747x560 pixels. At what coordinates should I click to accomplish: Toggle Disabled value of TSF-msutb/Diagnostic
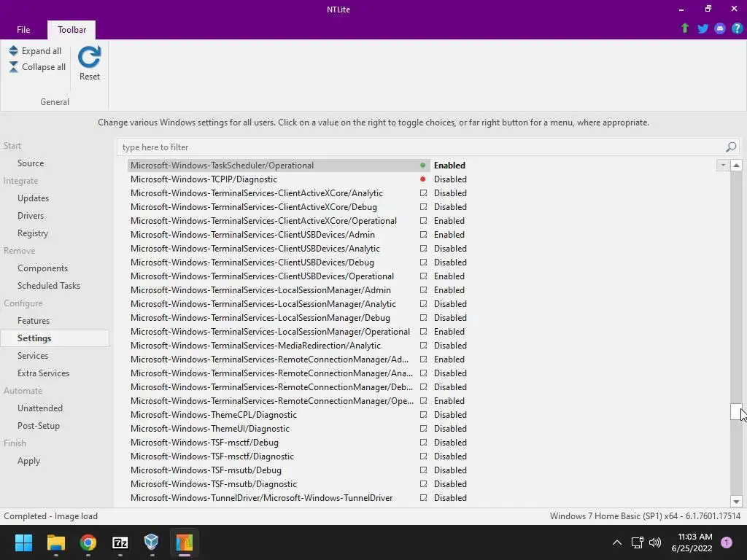(450, 484)
